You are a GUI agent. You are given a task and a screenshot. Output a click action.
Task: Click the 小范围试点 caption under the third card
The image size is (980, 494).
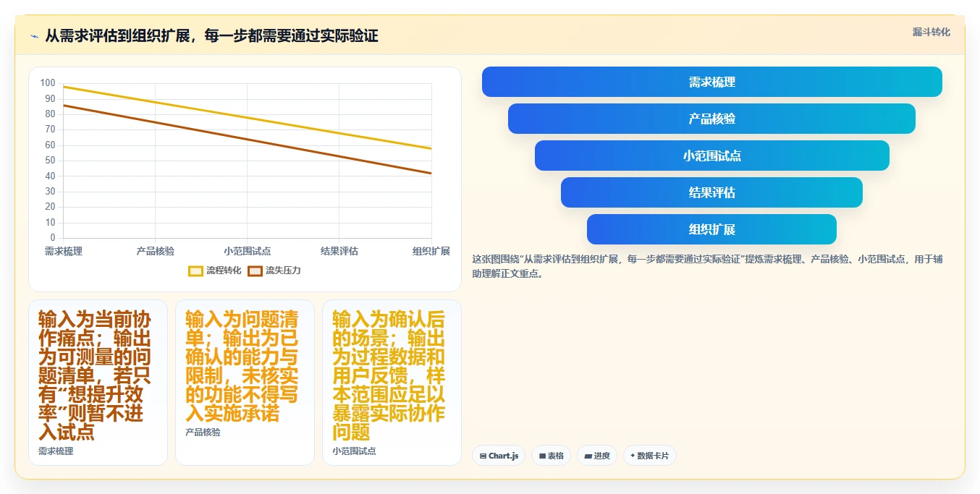(354, 451)
